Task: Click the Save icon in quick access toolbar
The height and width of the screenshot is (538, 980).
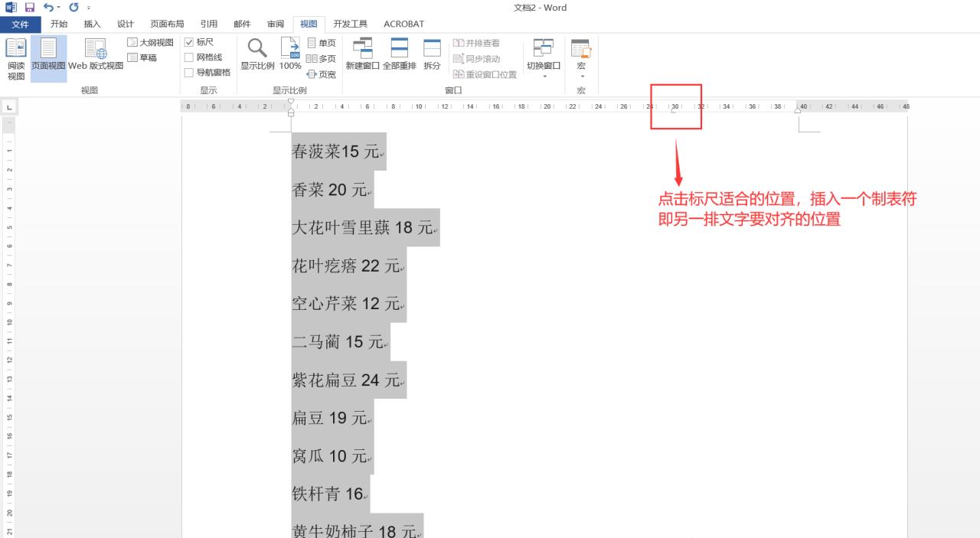Action: [x=30, y=8]
